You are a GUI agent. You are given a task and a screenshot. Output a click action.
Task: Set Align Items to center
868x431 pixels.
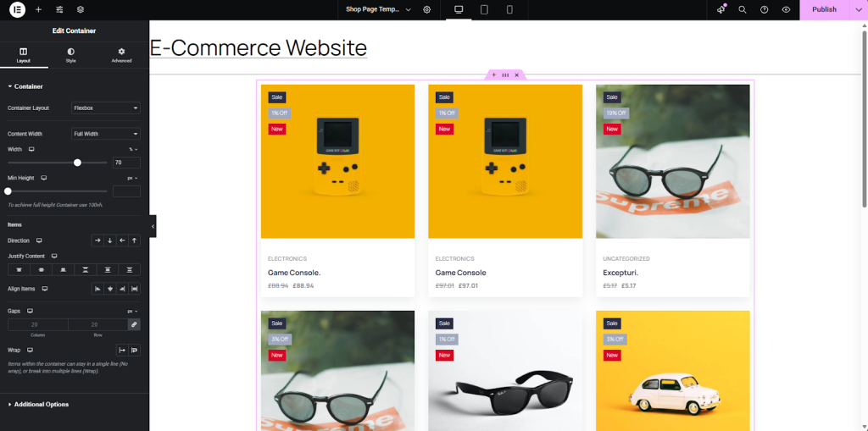(109, 289)
